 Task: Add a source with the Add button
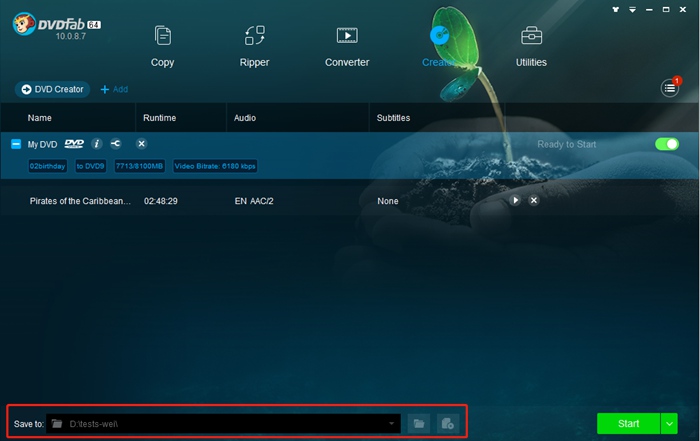[x=114, y=89]
